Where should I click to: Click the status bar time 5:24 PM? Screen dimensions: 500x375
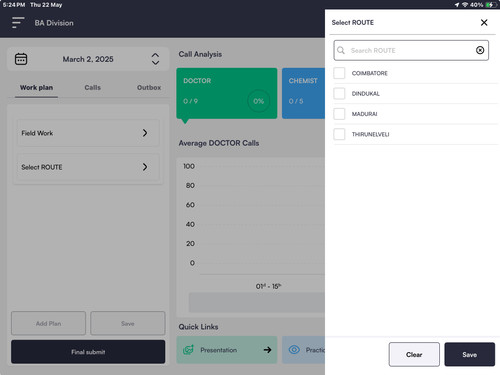click(x=14, y=5)
